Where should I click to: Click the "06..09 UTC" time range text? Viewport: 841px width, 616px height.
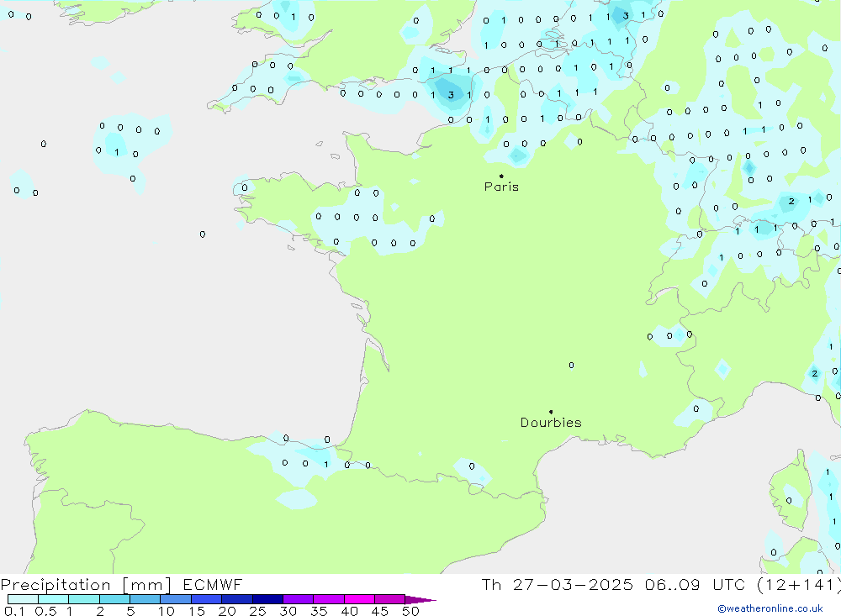[696, 584]
